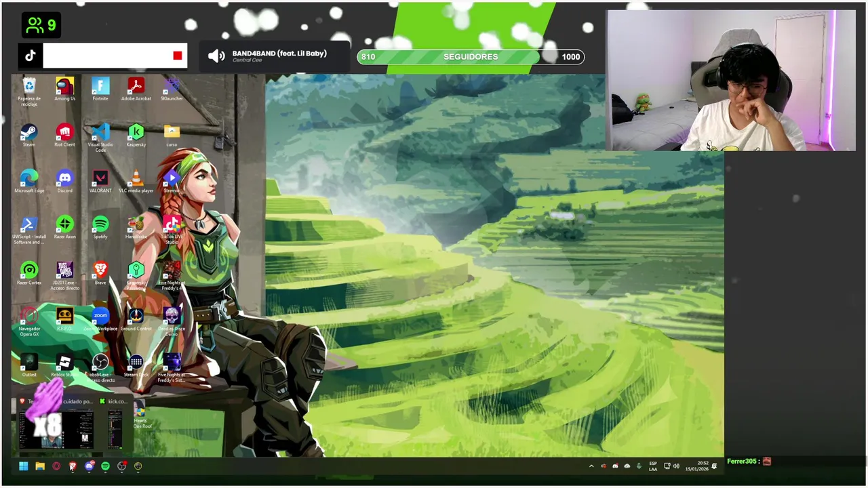Select the Ground Control desktop shortcut

[136, 320]
